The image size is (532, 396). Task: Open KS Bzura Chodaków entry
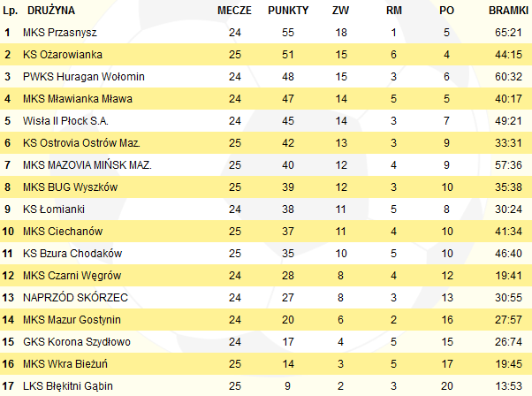point(72,253)
